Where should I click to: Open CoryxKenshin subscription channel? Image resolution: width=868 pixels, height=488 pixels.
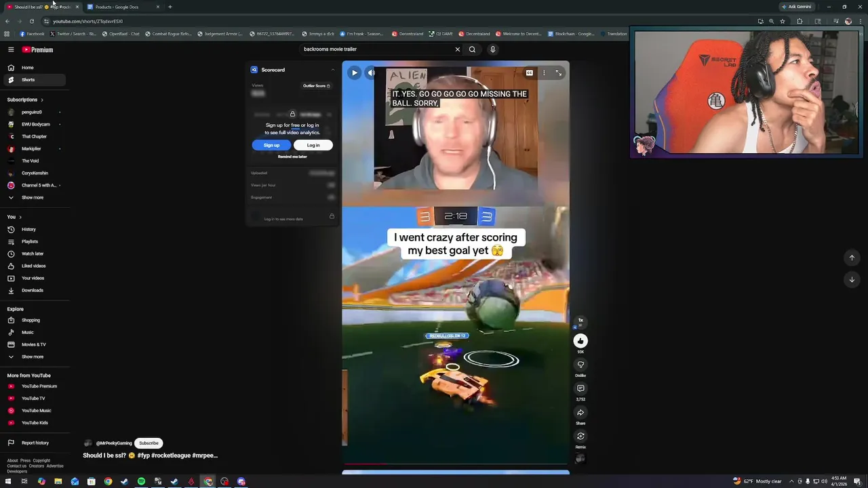click(x=33, y=173)
